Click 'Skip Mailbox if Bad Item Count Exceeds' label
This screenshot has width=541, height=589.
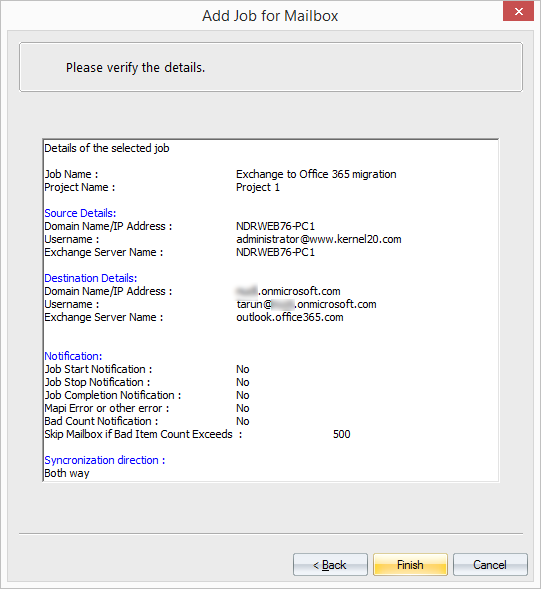tap(143, 434)
